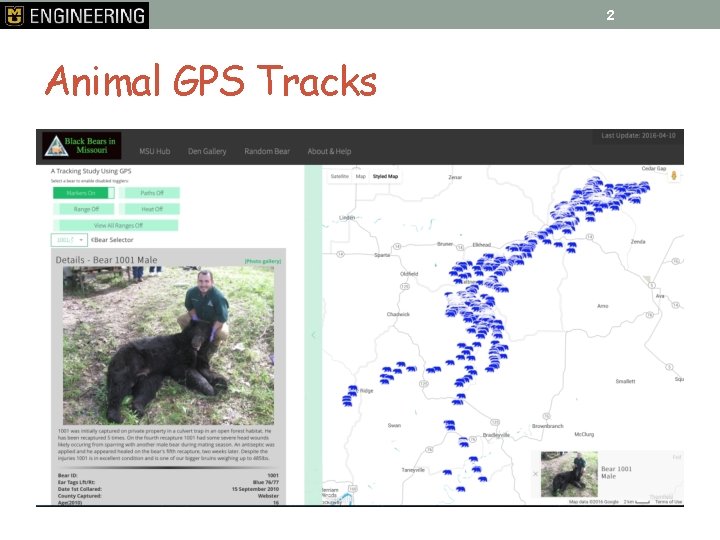Click the Sparta town label
Screen dimensions: 720x540
(382, 255)
